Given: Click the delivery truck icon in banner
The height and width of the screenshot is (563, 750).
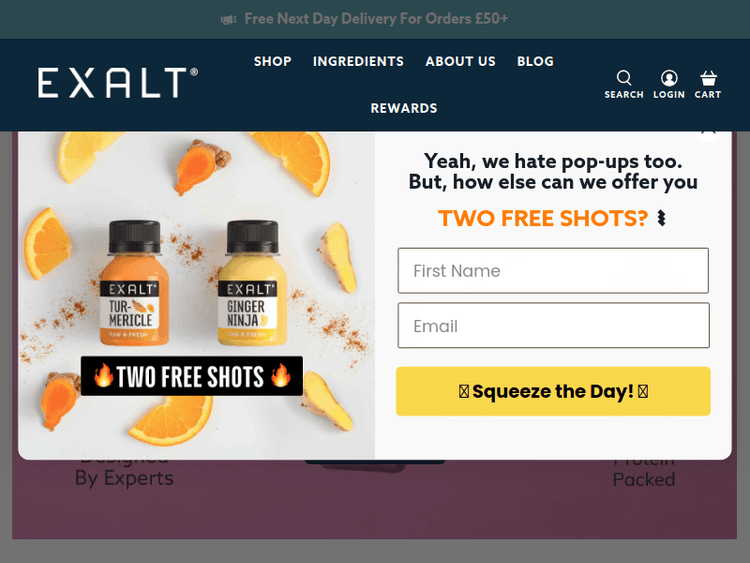Looking at the screenshot, I should tap(229, 20).
